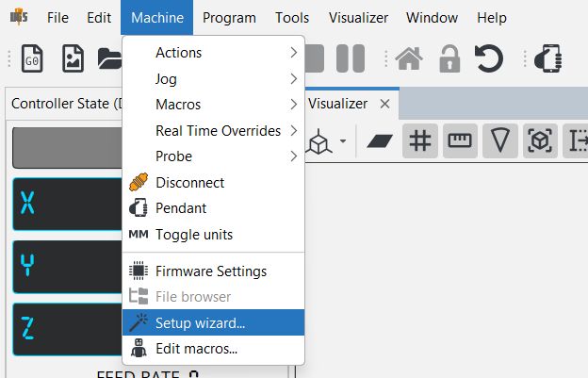
Task: Click the X axis position display
Action: click(x=68, y=204)
